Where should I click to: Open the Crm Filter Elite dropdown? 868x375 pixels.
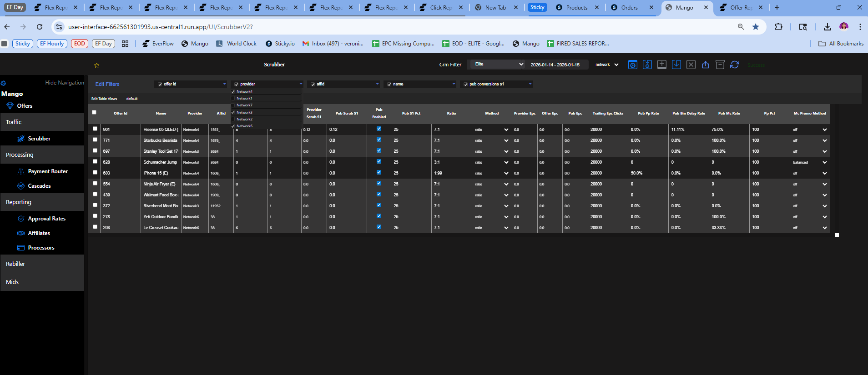(498, 65)
